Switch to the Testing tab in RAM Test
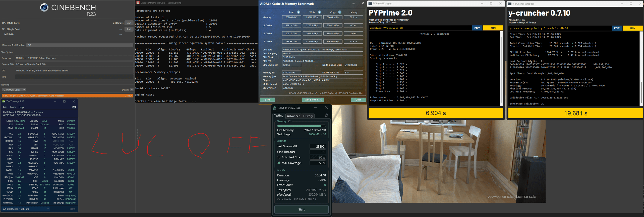This screenshot has width=644, height=217. coord(279,116)
